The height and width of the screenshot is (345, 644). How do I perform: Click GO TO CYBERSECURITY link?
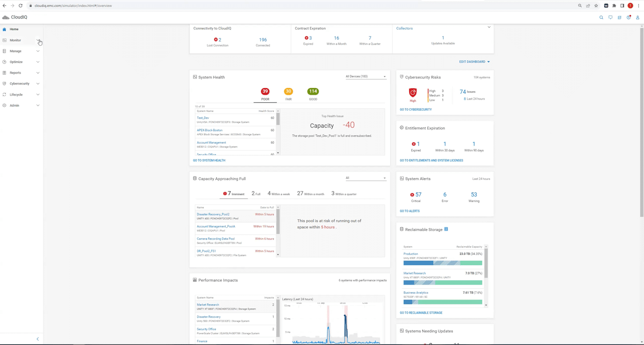coord(416,109)
